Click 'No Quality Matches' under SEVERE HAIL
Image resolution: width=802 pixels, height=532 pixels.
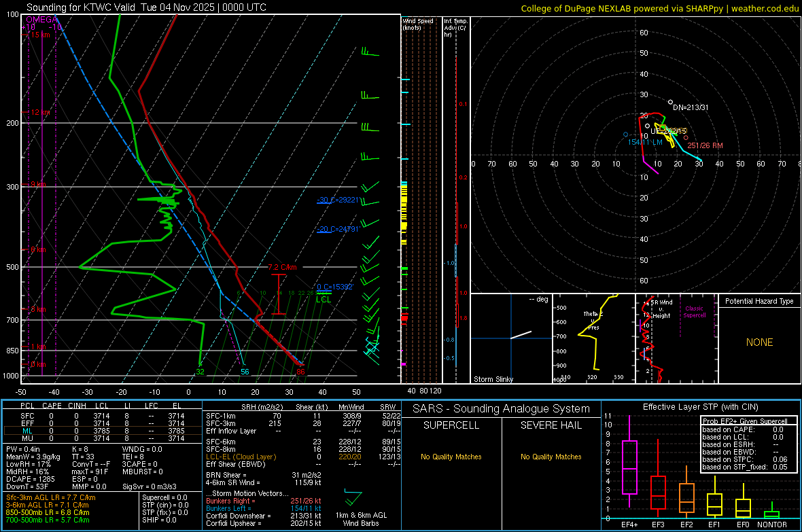coord(551,457)
